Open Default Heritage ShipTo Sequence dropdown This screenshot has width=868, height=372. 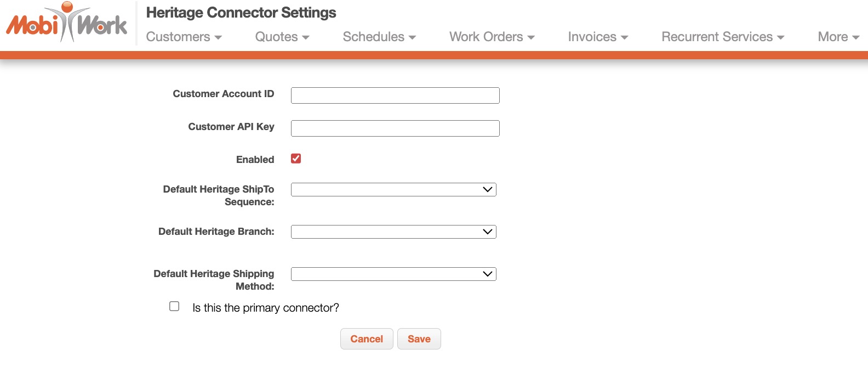coord(393,189)
